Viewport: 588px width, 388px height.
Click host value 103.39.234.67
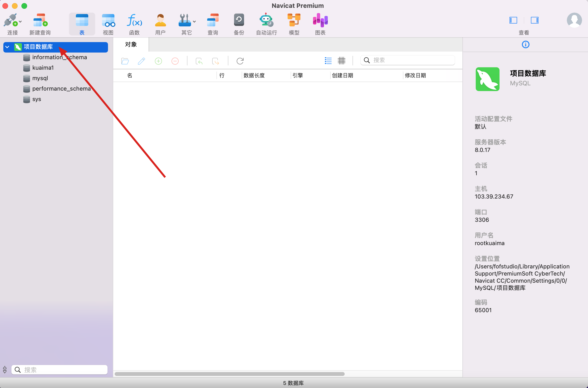point(494,196)
